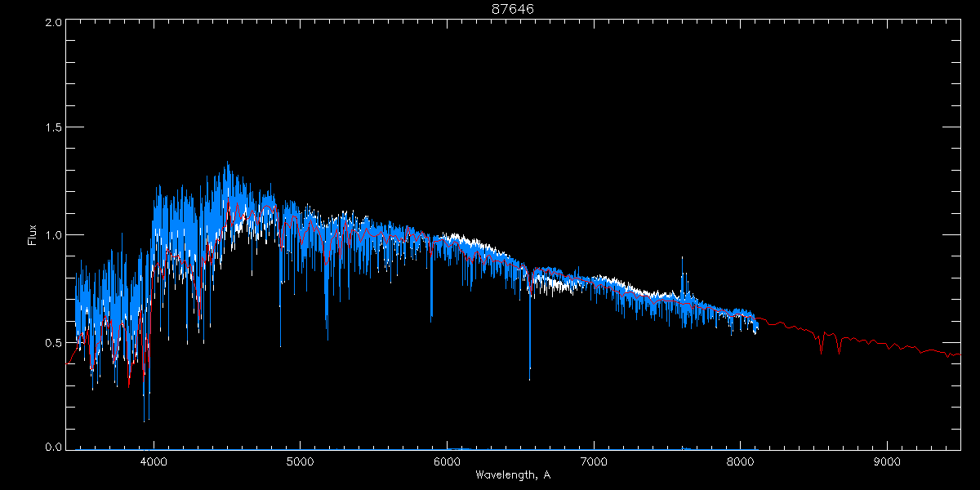Select the 7000 x-axis tick label
Viewport: 980px width, 490px height.
pos(594,461)
